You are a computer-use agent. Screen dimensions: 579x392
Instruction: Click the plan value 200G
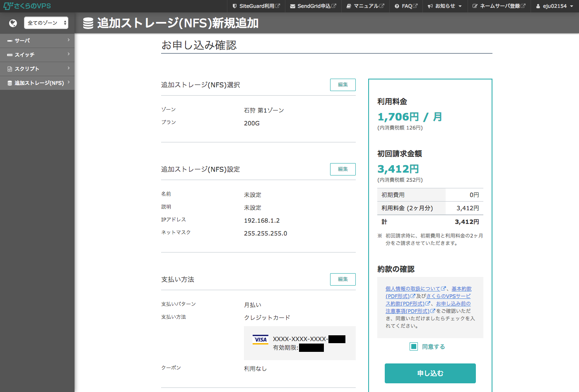point(252,123)
